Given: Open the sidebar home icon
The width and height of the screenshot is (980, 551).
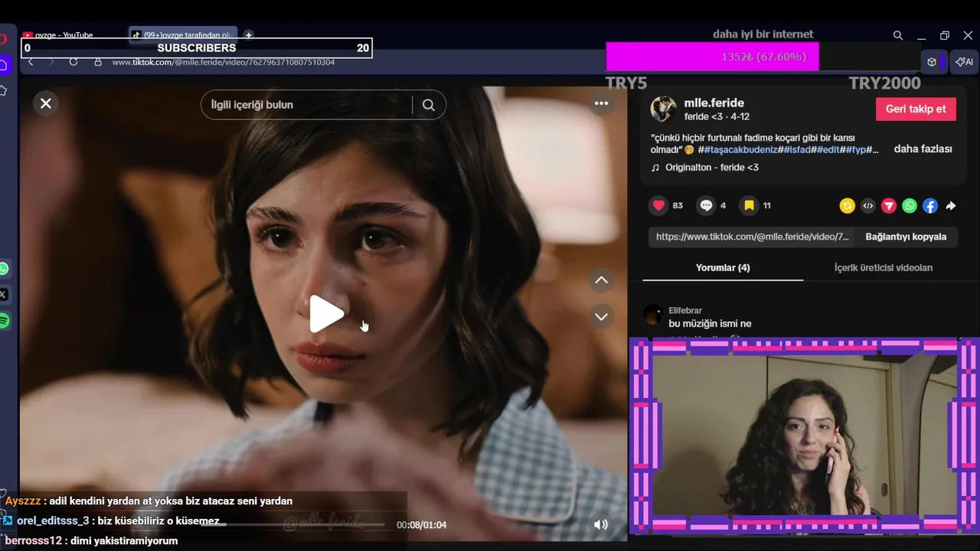Looking at the screenshot, I should (x=4, y=65).
